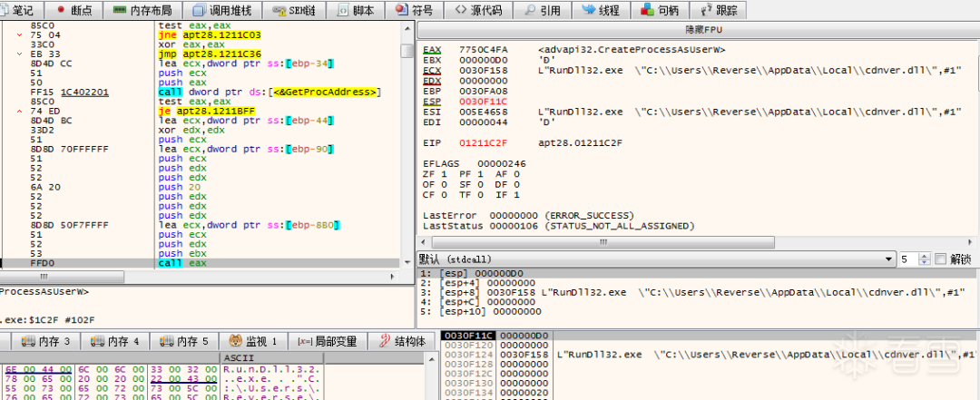Viewport: 980px width, 400px height.
Task: Open the 源代码 source tab
Action: point(479,10)
